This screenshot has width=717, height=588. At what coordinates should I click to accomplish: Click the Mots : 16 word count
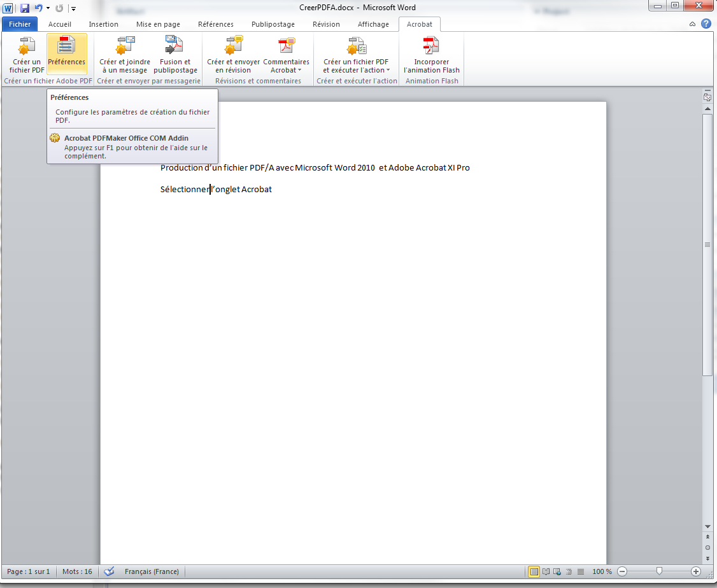click(x=77, y=571)
